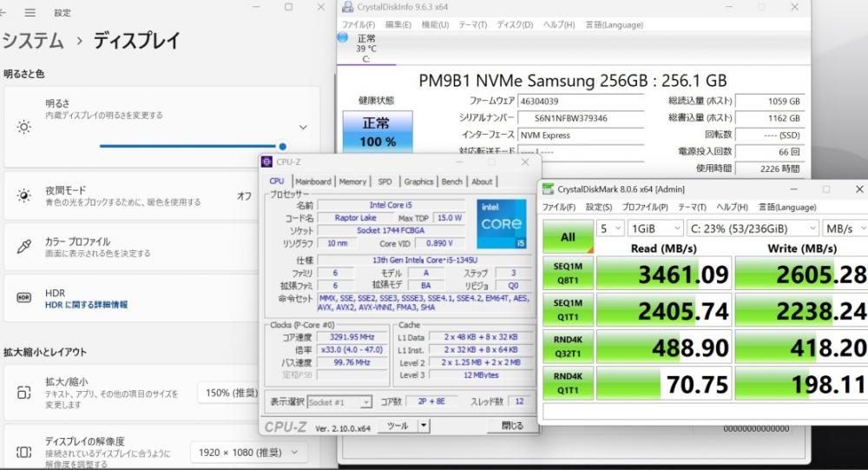Switch to CPU-Z Bench tab

click(451, 182)
